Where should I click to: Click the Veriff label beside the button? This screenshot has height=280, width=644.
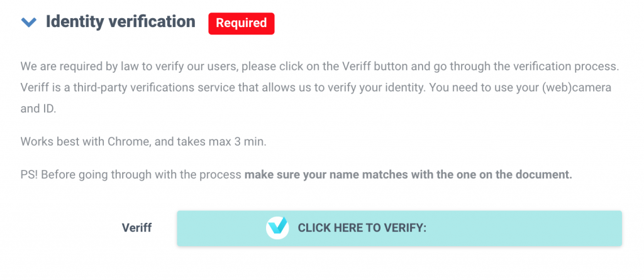(136, 228)
